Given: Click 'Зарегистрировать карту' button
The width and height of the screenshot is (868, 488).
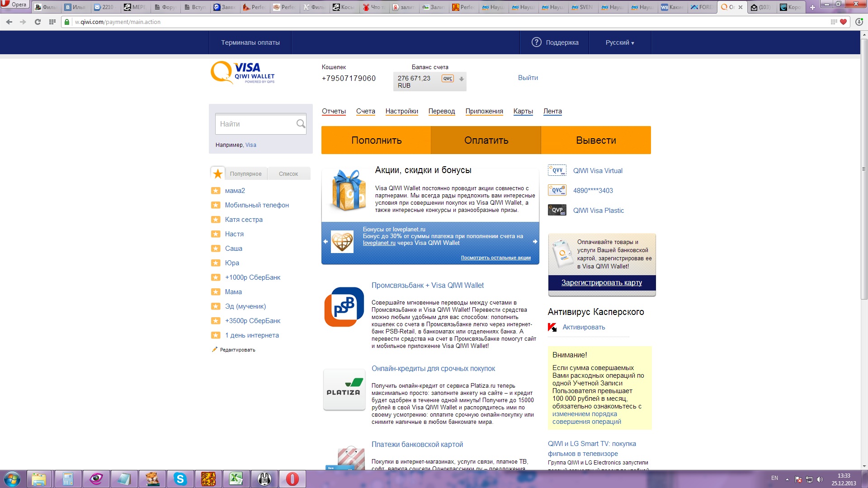Looking at the screenshot, I should [x=602, y=283].
